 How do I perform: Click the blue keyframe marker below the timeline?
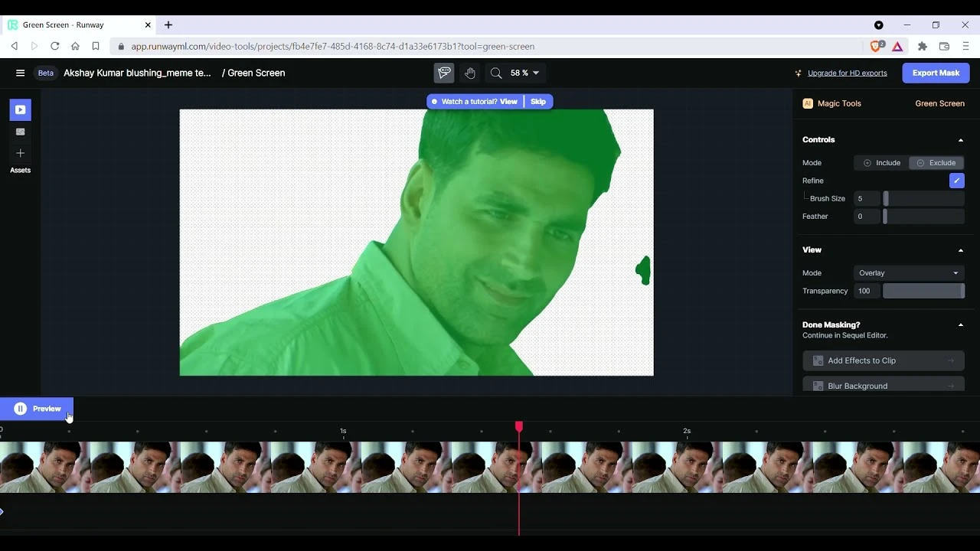[x=2, y=511]
